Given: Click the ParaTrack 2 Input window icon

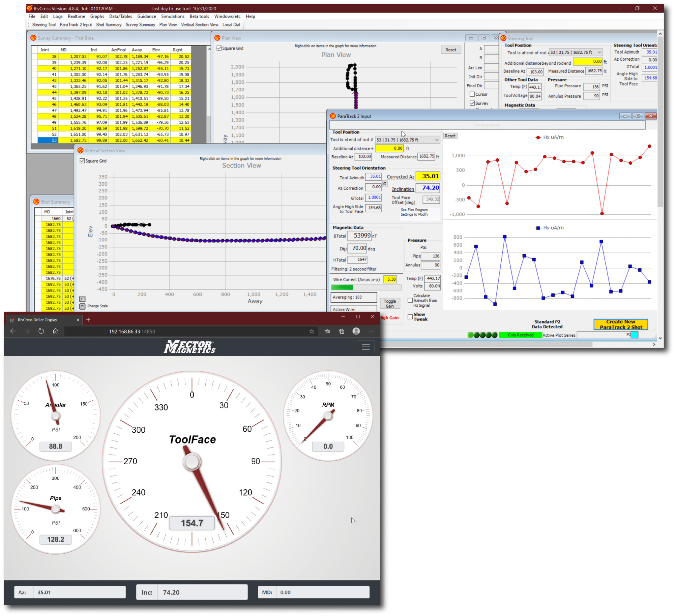Looking at the screenshot, I should 333,116.
